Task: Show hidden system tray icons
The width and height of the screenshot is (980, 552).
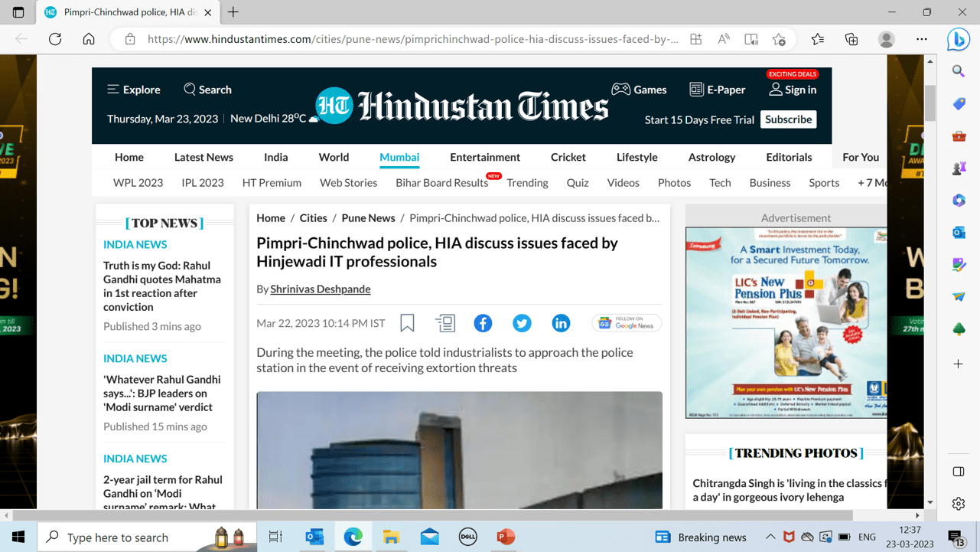Action: point(770,537)
